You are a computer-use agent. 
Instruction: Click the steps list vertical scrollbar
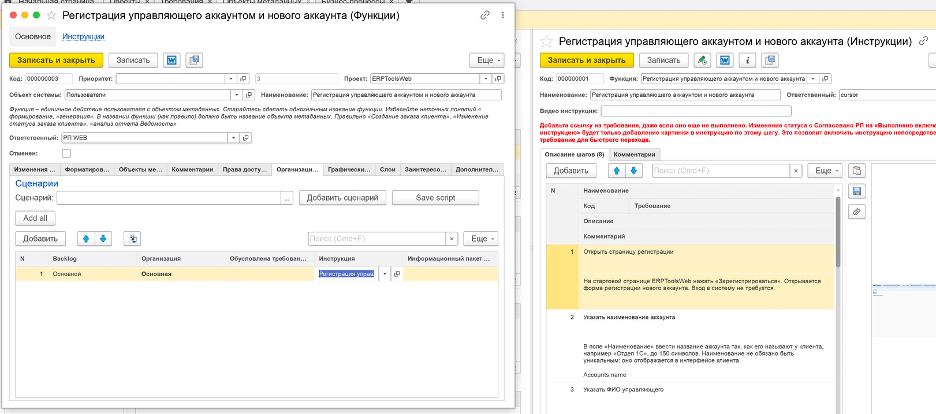point(838,233)
